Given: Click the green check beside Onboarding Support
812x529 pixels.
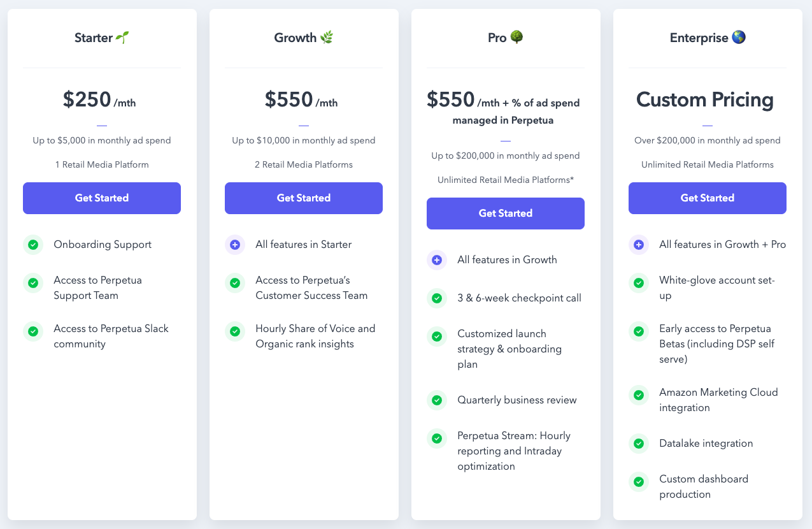Looking at the screenshot, I should [x=33, y=245].
